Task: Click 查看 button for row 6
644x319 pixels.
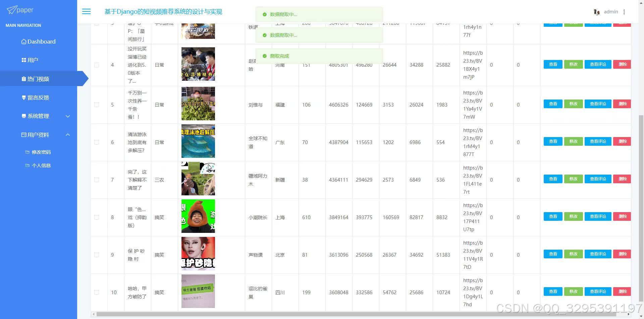Action: point(553,141)
